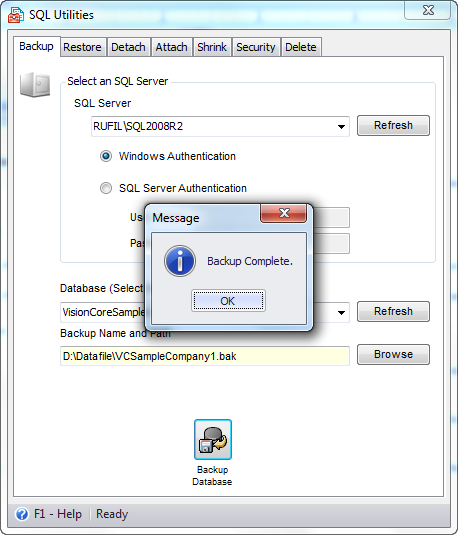Click the 'F1 - Help' status bar text
The width and height of the screenshot is (458, 535).
coord(58,514)
